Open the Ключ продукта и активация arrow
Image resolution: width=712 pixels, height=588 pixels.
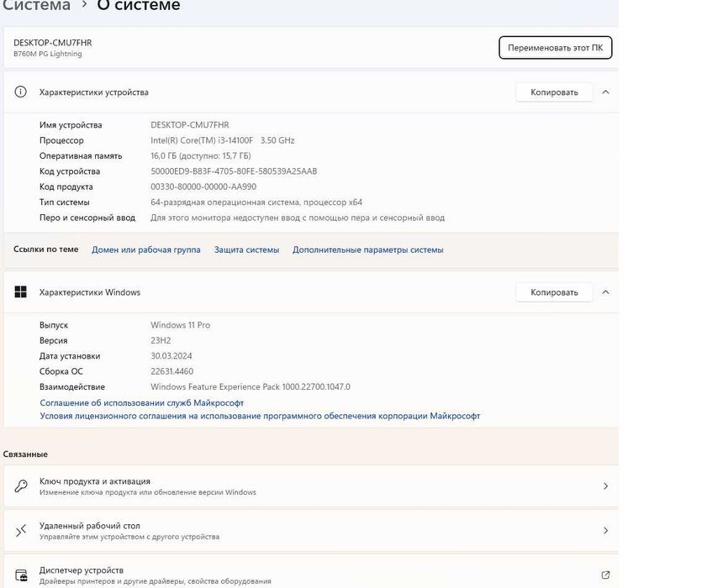click(x=605, y=486)
